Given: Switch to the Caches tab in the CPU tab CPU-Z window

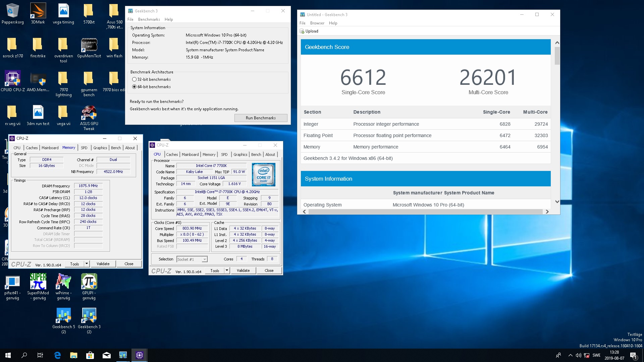Looking at the screenshot, I should (x=172, y=155).
